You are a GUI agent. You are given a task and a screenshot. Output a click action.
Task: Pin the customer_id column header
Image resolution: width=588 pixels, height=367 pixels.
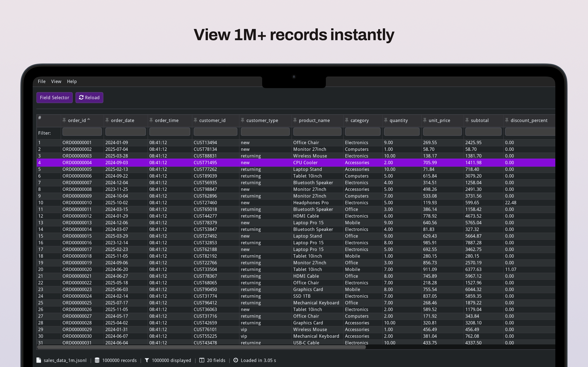[x=195, y=120]
